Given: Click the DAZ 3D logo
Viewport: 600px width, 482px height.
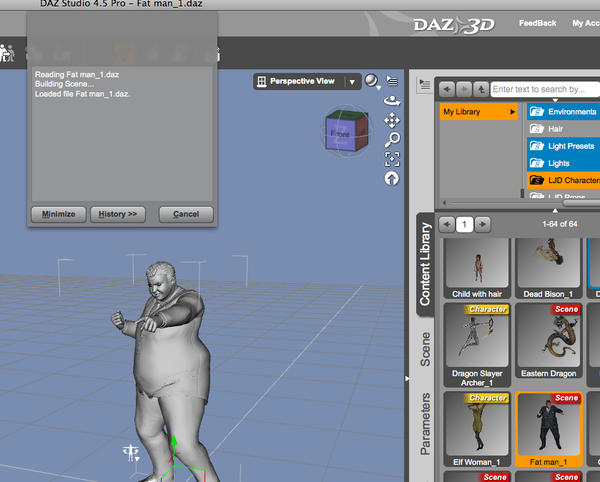Looking at the screenshot, I should [x=454, y=25].
